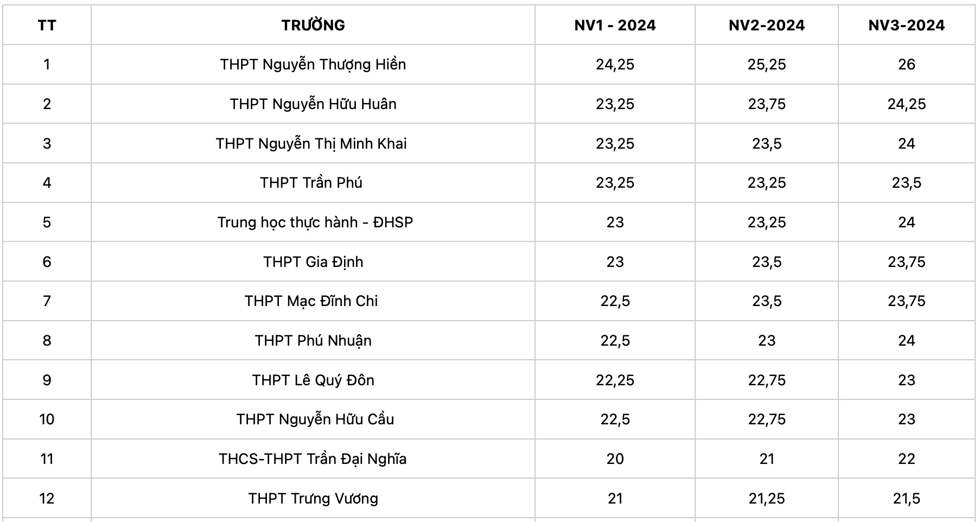Click the TRƯỜNG column header
Image resolution: width=980 pixels, height=522 pixels.
tap(313, 26)
